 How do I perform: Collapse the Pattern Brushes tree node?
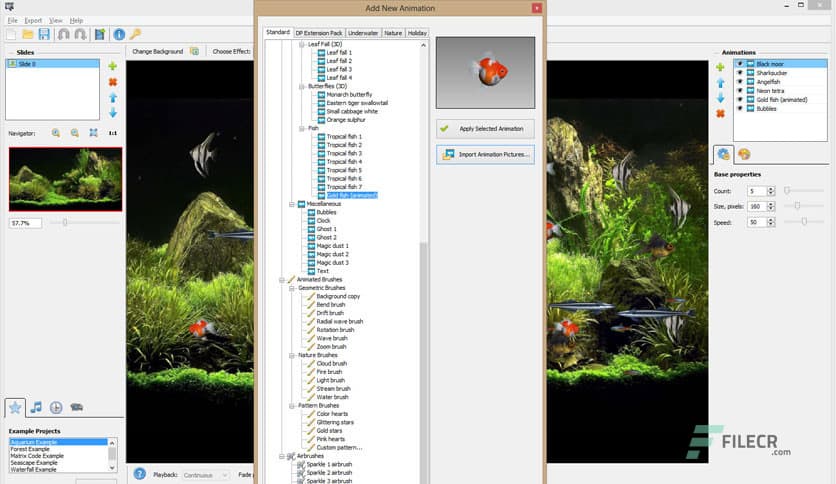(292, 406)
